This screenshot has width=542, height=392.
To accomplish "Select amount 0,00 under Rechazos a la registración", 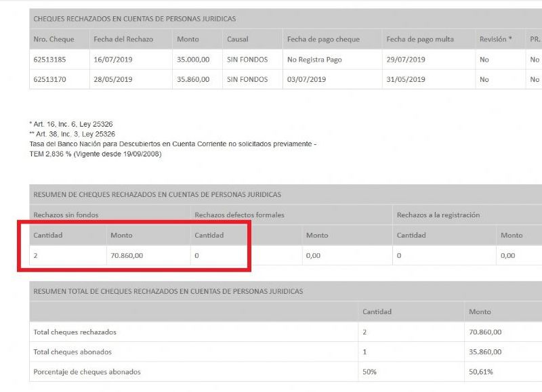I will 507,255.
